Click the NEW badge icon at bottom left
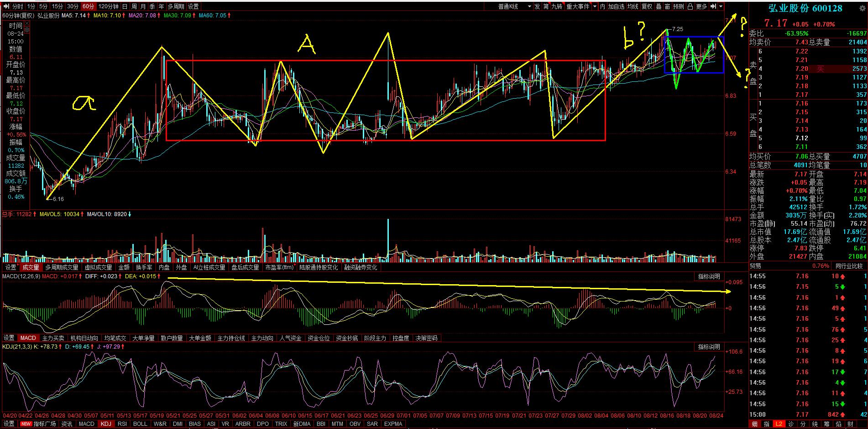868x429 pixels. [26, 424]
